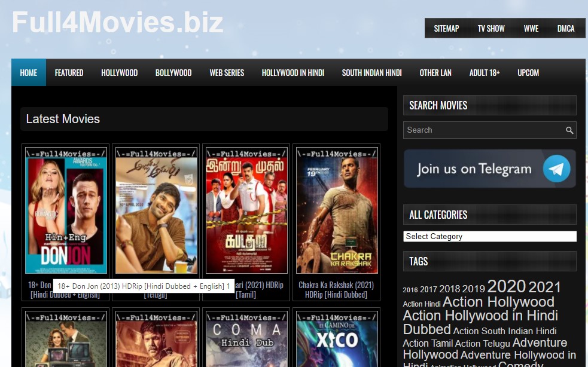The image size is (588, 367).
Task: Open the red Tamil movie poster
Action: tap(246, 210)
